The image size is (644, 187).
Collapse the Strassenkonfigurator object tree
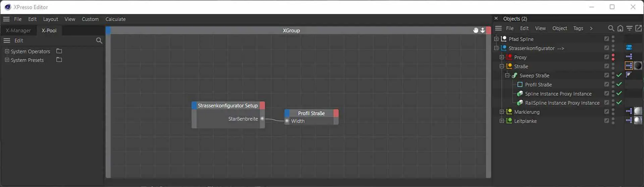pyautogui.click(x=496, y=48)
